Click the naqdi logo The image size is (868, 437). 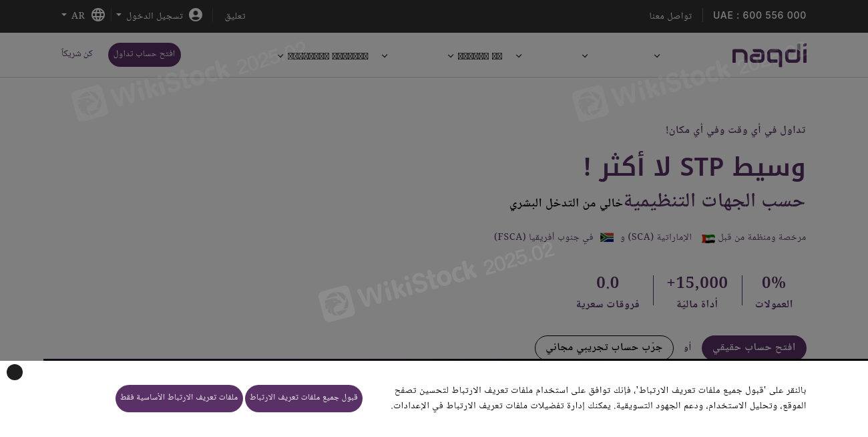coord(769,55)
